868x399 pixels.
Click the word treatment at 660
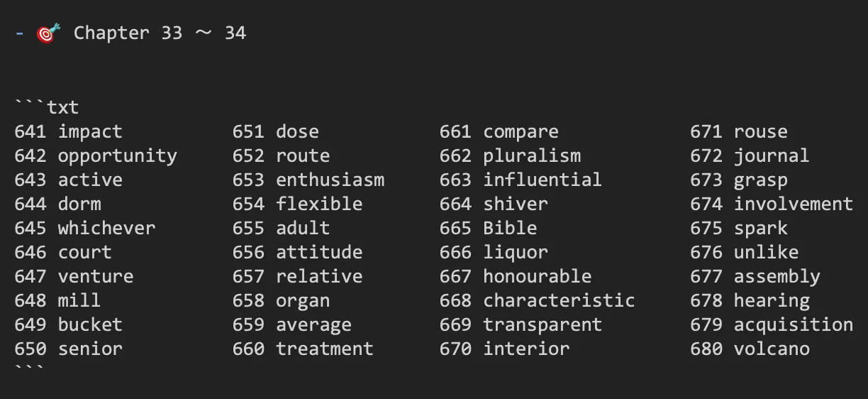pos(325,349)
